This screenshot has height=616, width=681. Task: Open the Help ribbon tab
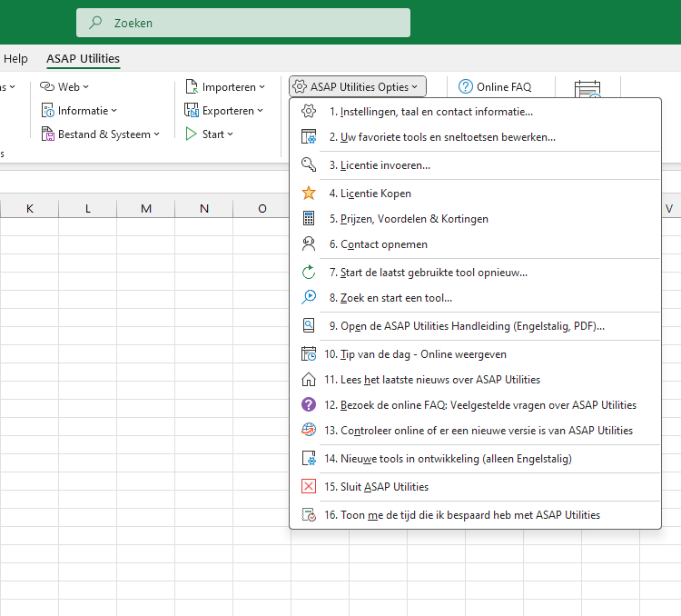[x=15, y=59]
